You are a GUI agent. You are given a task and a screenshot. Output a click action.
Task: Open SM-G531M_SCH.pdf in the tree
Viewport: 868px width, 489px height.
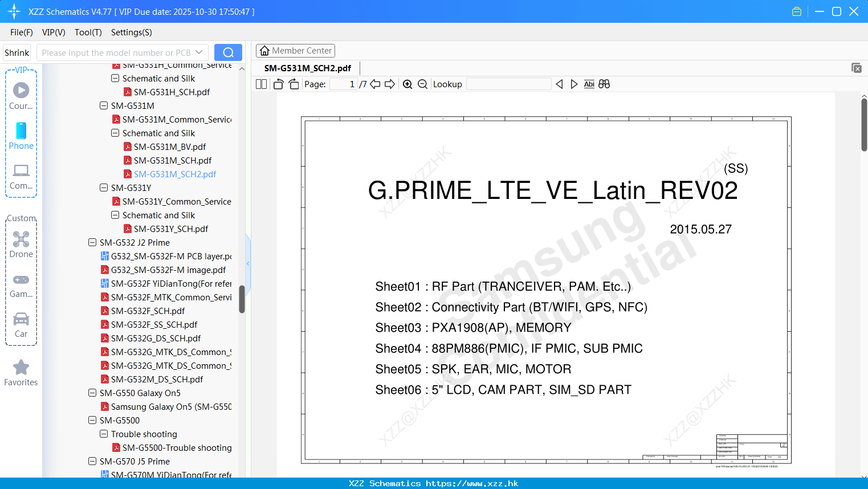tap(173, 160)
